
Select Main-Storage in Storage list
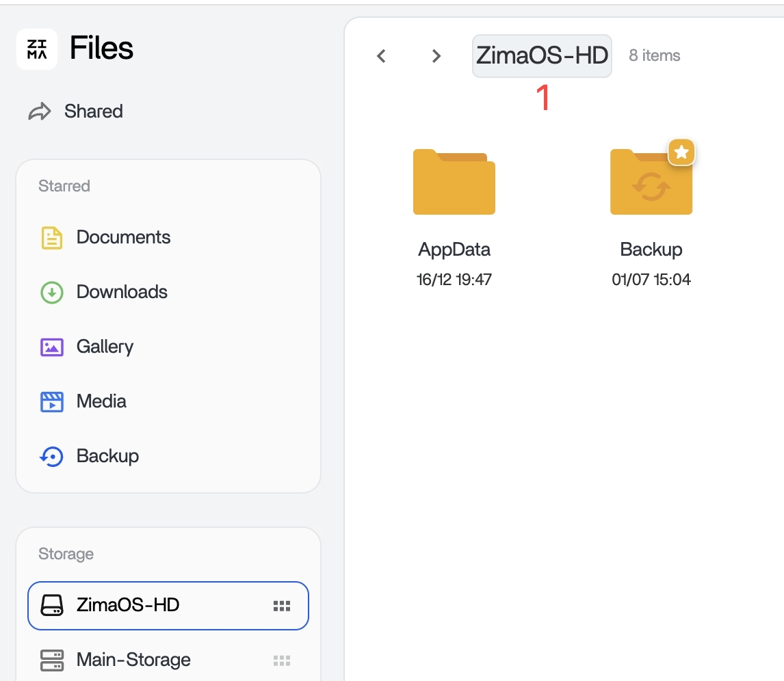pyautogui.click(x=133, y=660)
